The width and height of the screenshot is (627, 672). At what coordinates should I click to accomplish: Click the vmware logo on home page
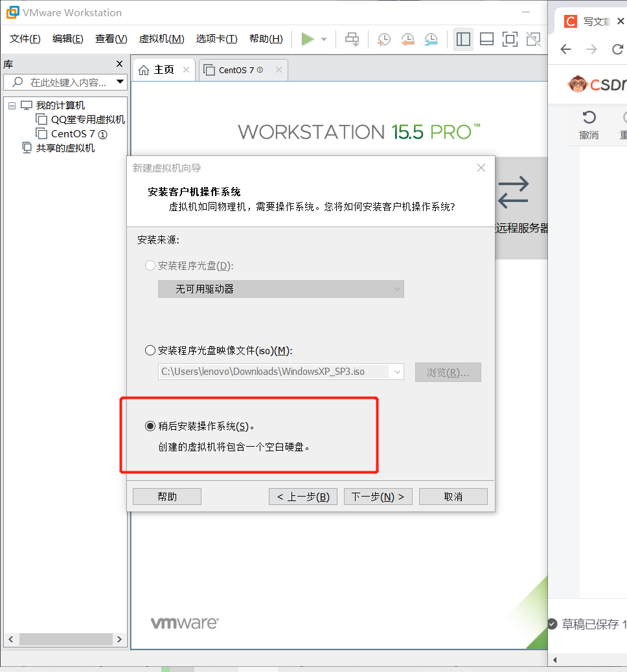pyautogui.click(x=185, y=622)
